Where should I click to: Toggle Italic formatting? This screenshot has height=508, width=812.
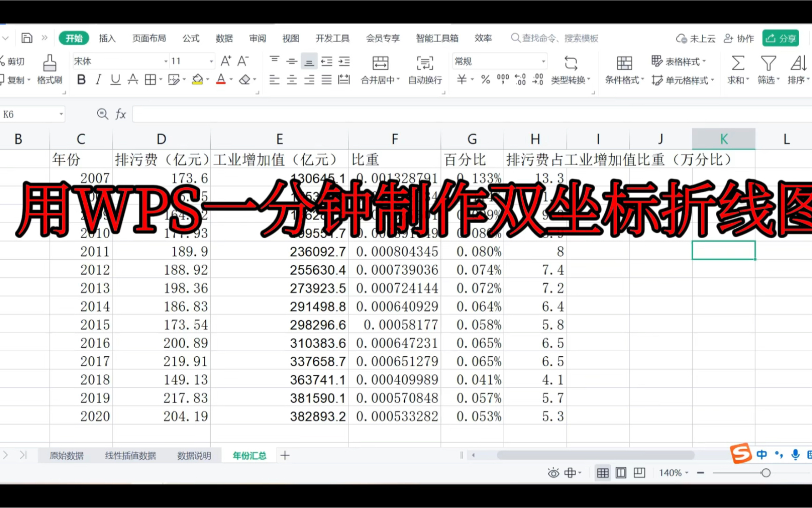(x=98, y=80)
